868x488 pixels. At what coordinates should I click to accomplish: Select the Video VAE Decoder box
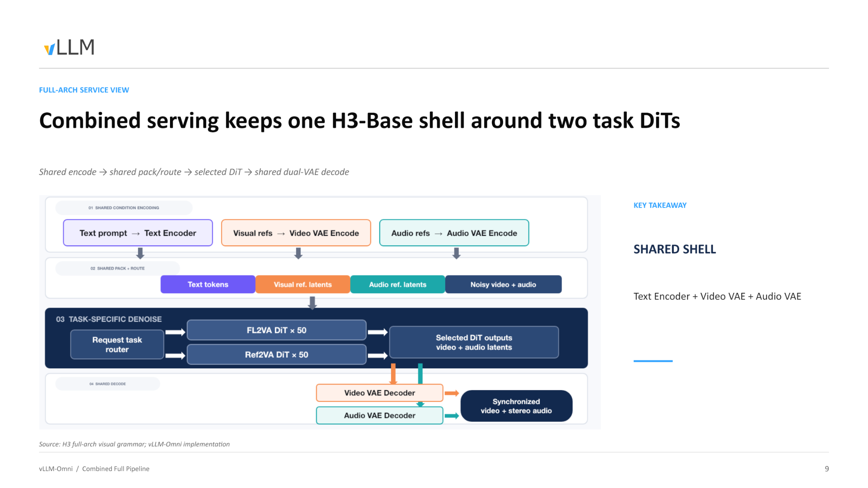pos(379,393)
